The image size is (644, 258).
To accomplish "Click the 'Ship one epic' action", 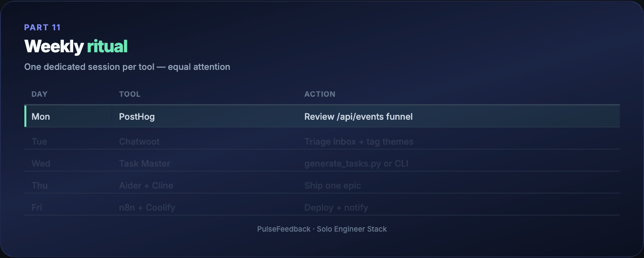I will (x=333, y=186).
